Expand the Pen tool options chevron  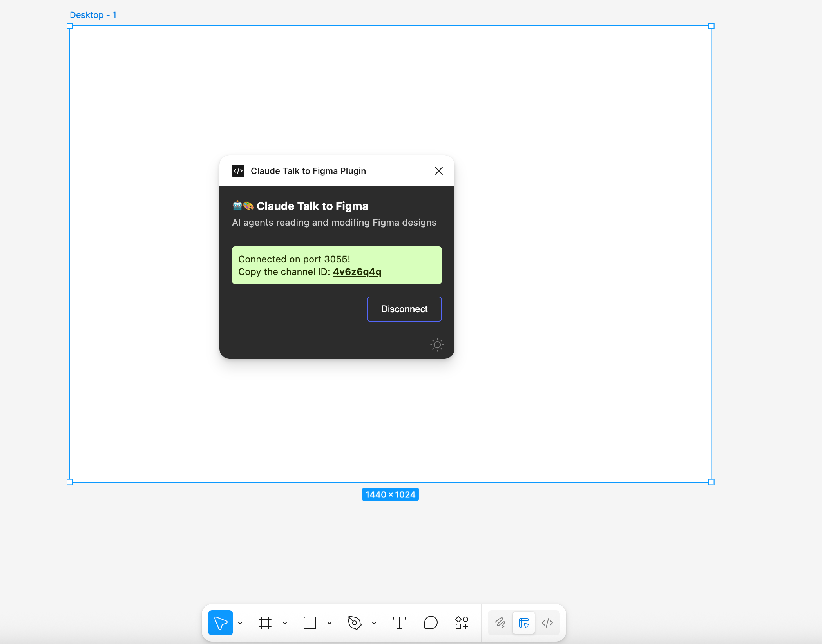374,623
